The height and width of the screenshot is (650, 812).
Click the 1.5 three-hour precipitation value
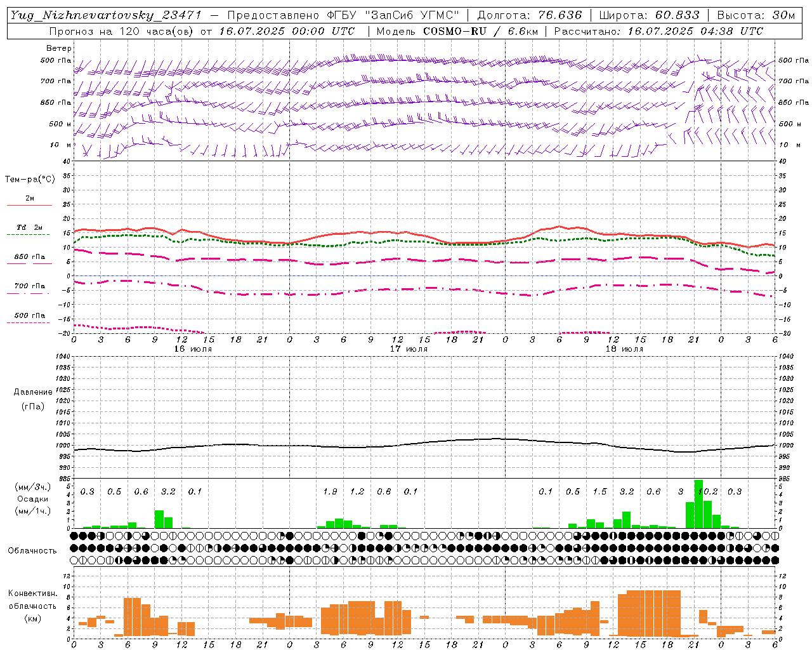[599, 492]
